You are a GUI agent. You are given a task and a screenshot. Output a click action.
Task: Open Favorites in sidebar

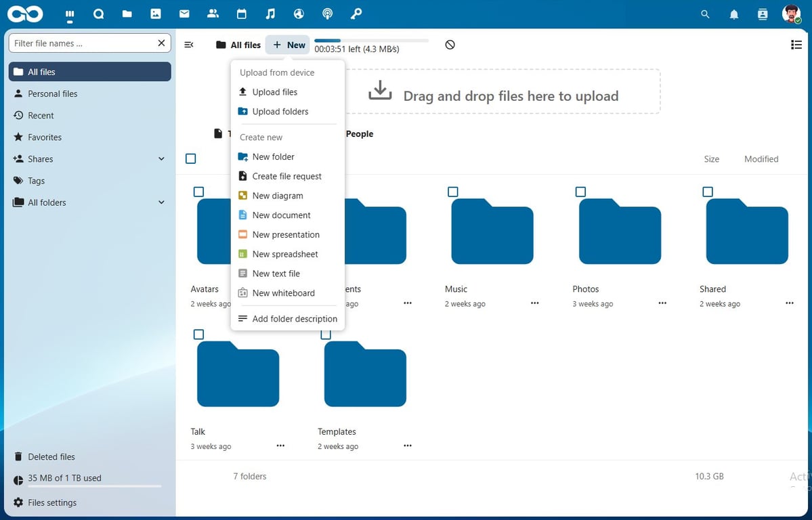89,137
